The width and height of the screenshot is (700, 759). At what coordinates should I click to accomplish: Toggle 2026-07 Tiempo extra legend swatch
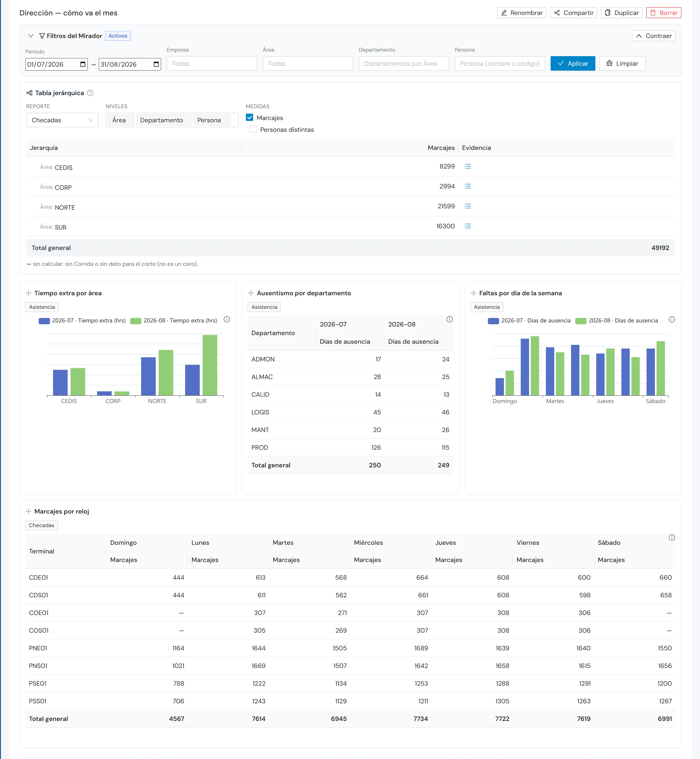coord(44,321)
